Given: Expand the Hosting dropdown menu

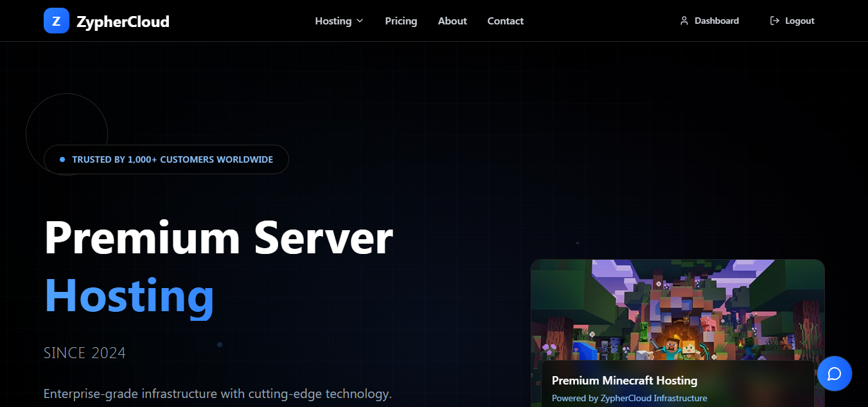Looking at the screenshot, I should point(339,21).
